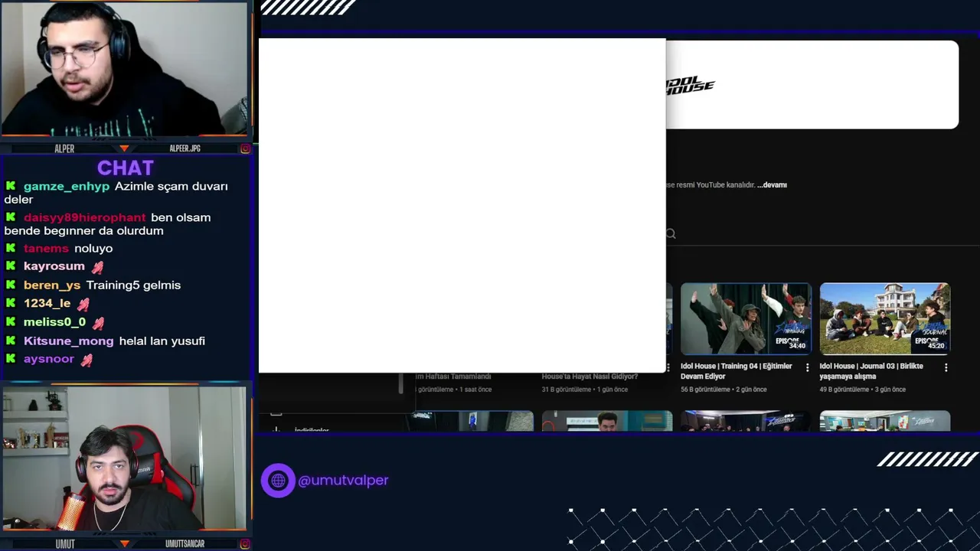The height and width of the screenshot is (551, 980).
Task: Click '56 B görüntüleme • 2 gün önce' text
Action: pos(724,390)
